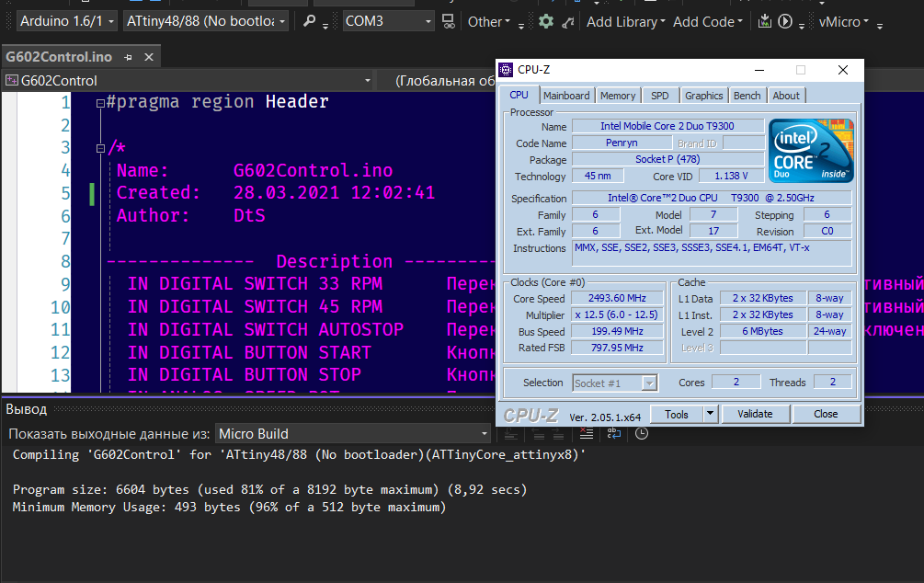Switch to the About tab in CPU-Z
924x583 pixels.
point(786,96)
